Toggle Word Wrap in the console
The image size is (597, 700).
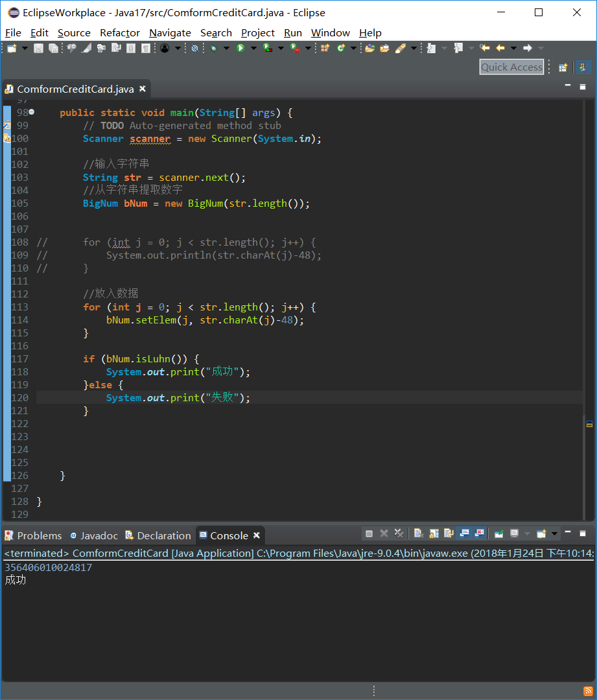click(449, 533)
